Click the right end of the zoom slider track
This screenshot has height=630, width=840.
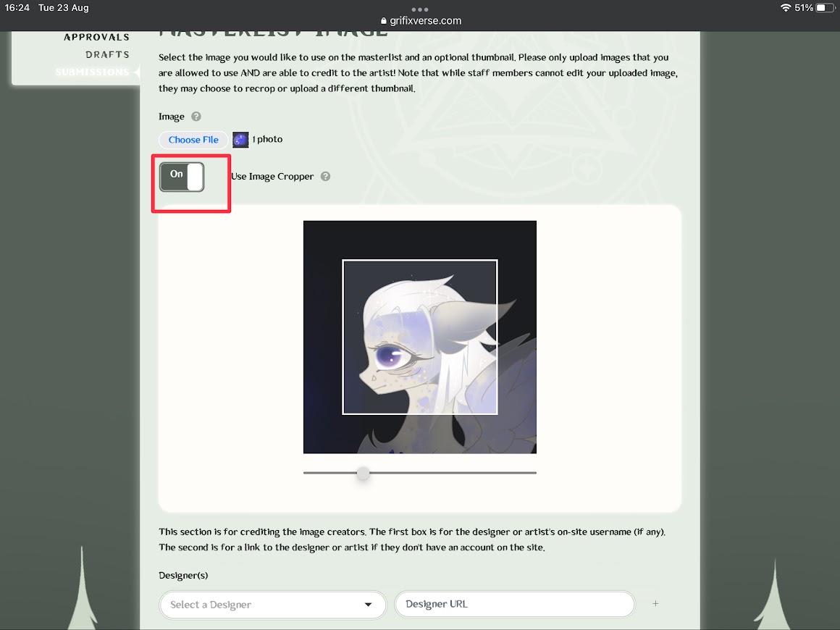point(534,473)
